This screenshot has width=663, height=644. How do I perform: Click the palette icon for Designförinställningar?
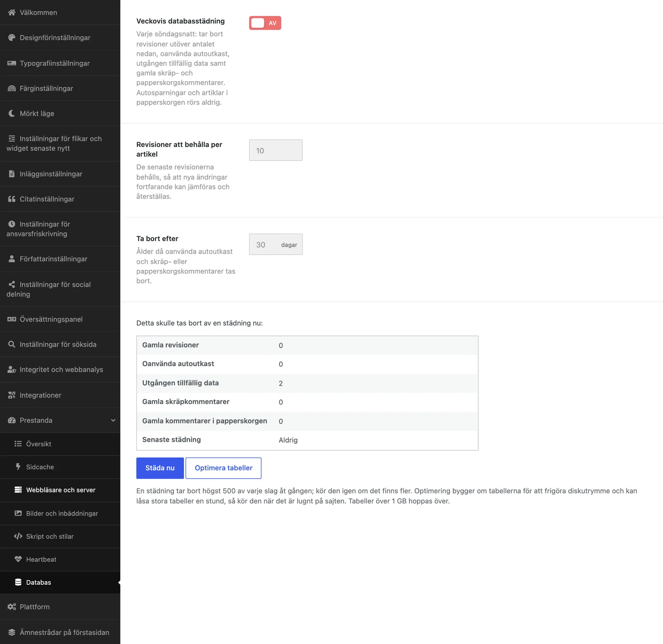click(12, 38)
